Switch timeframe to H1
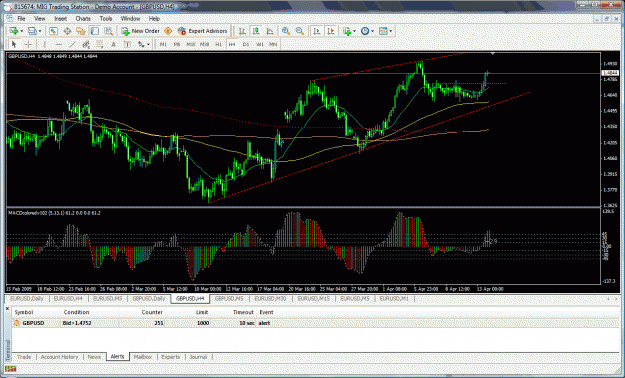Image resolution: width=625 pixels, height=378 pixels. (218, 44)
